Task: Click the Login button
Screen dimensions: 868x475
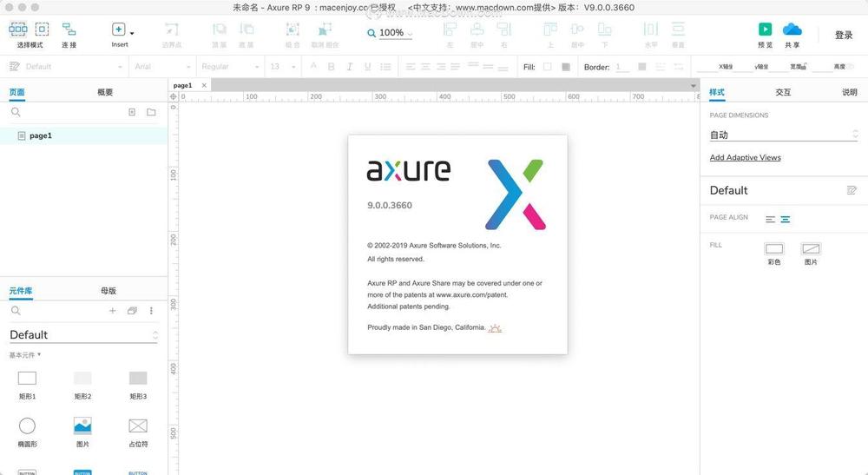Action: click(844, 35)
